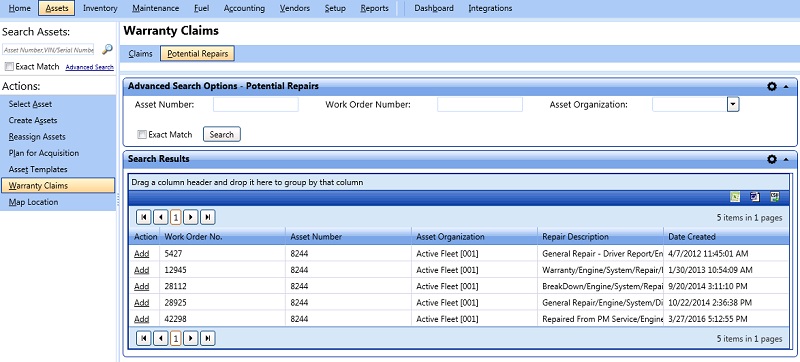Collapse the Search Results panel
800x362 pixels.
[x=786, y=160]
